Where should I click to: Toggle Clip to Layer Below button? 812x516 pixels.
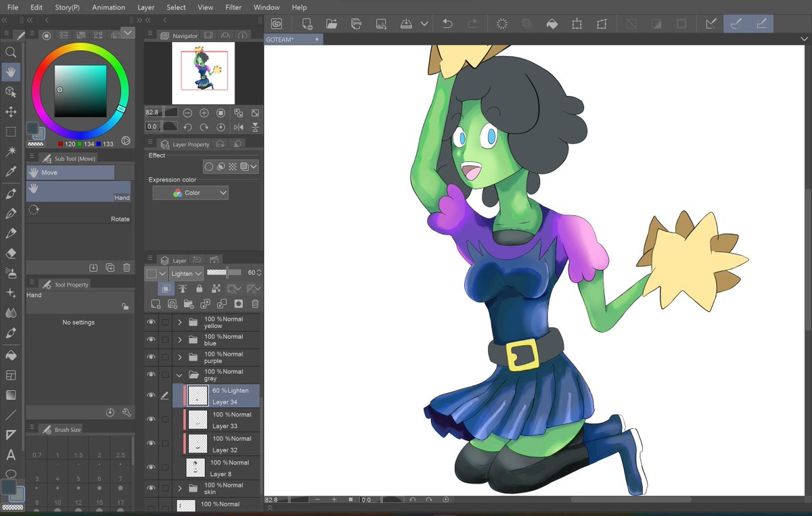pos(166,289)
